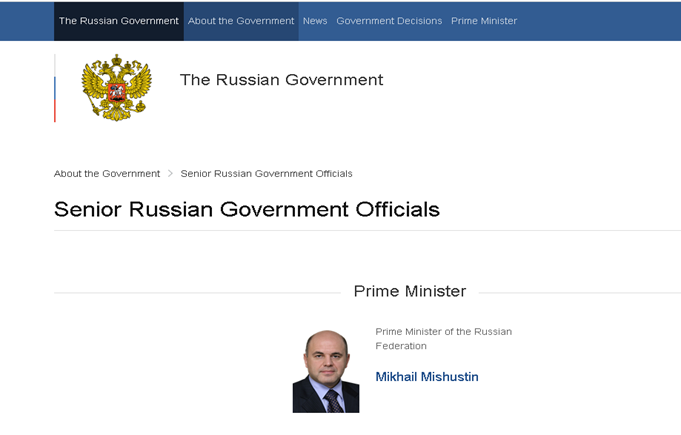Screen dimensions: 681x435
Task: Click the Prime Minister section heading
Action: point(410,291)
